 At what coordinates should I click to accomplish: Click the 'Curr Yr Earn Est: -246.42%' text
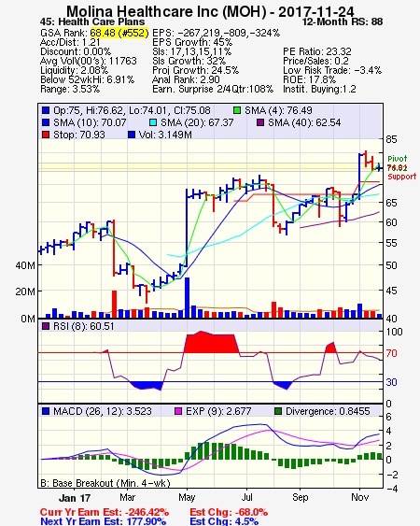point(105,513)
